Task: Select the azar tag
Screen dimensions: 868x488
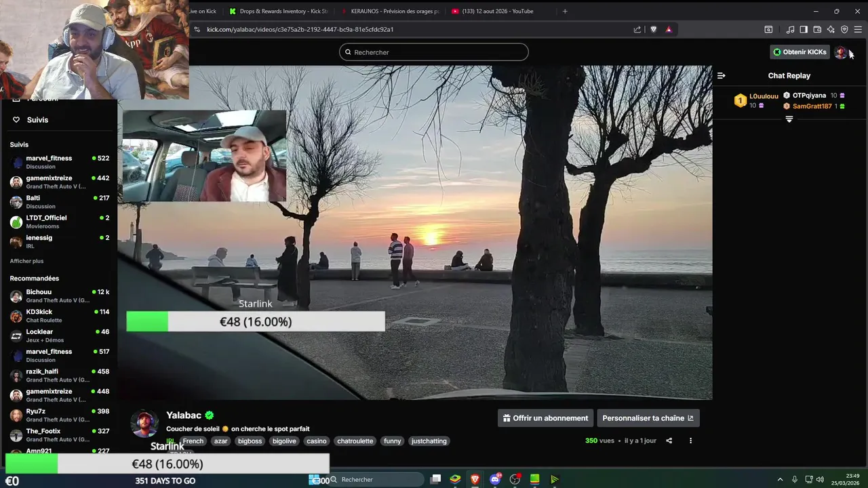Action: click(x=221, y=441)
